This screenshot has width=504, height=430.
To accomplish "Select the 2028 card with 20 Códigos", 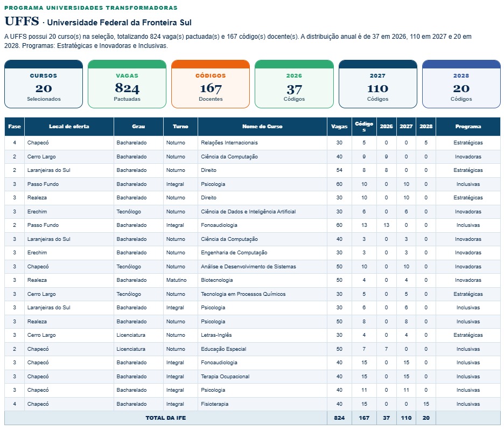I will 461,84.
